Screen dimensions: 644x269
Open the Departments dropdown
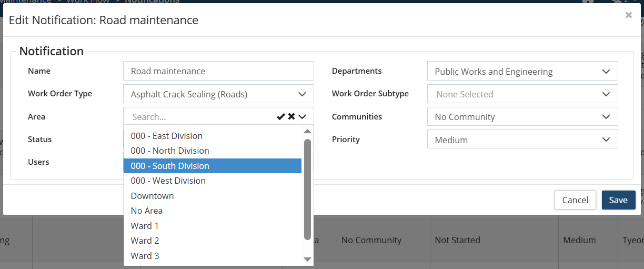[x=522, y=72]
